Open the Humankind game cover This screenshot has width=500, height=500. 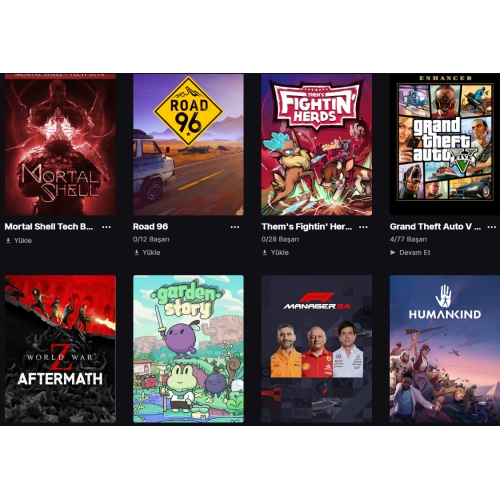[445, 349]
